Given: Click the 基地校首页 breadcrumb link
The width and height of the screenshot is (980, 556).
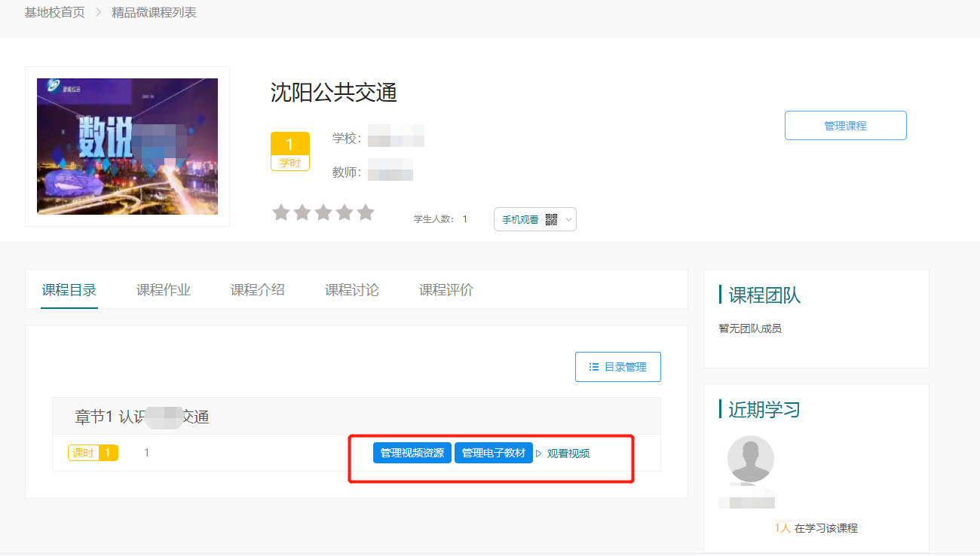Looking at the screenshot, I should pyautogui.click(x=54, y=13).
